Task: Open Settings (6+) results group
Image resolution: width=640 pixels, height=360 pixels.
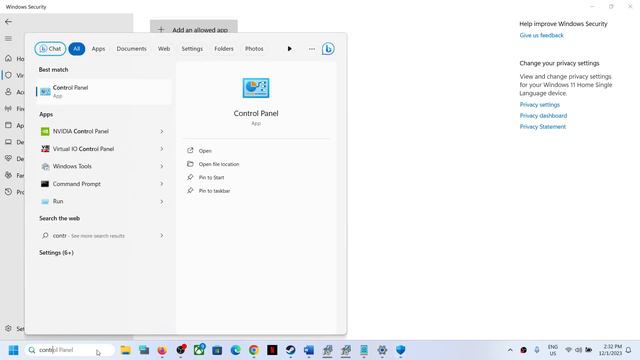Action: (x=56, y=253)
